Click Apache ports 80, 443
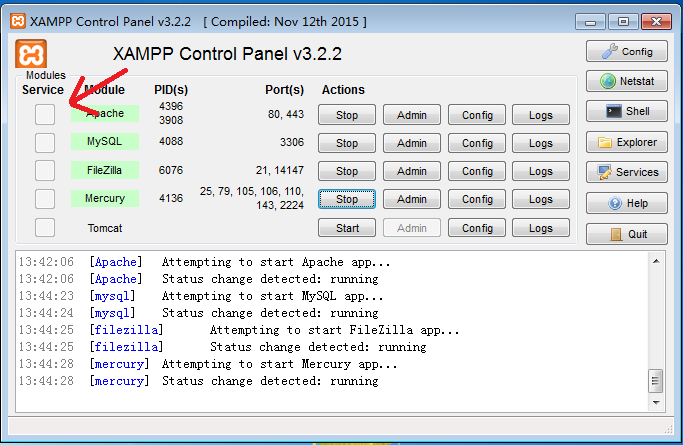The width and height of the screenshot is (683, 445). [x=285, y=114]
